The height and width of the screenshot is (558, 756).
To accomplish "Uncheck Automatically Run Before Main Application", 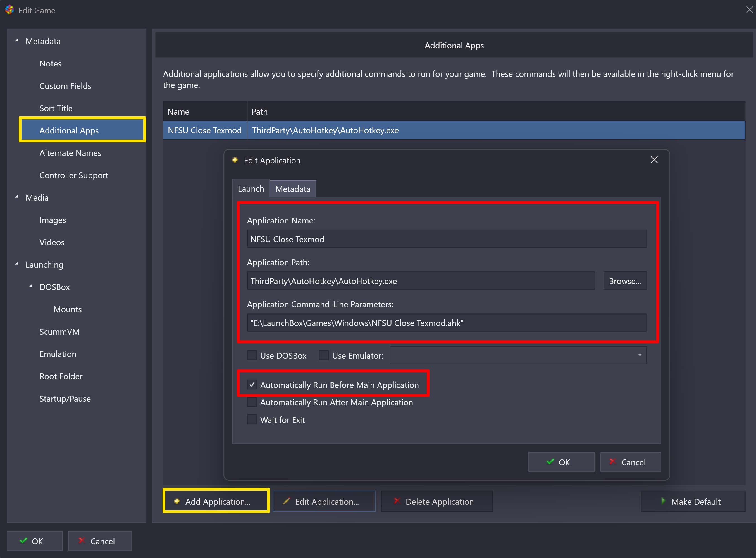I will click(x=252, y=385).
